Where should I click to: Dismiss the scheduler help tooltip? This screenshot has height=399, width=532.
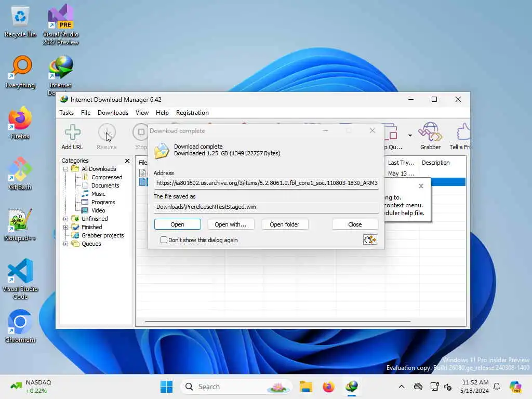point(421,186)
